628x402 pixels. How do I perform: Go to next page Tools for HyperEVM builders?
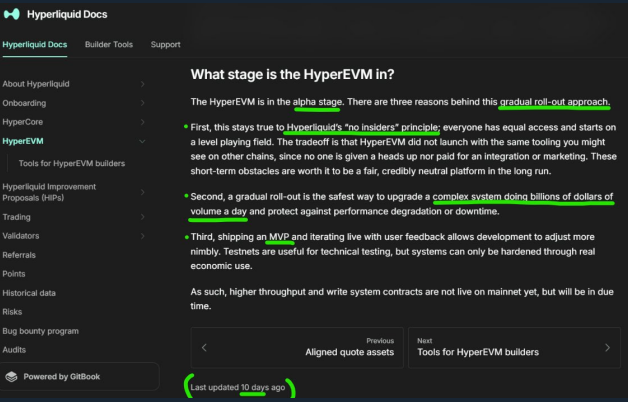pos(514,348)
